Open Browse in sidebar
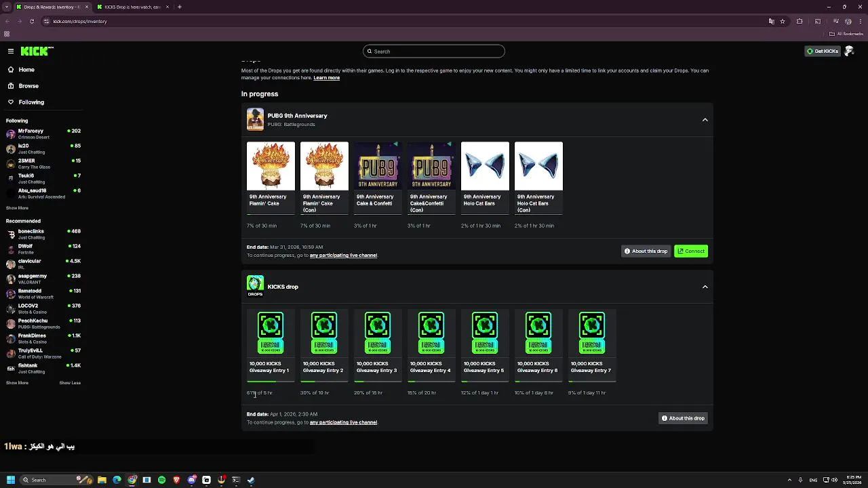Screen dimensions: 868x488 tap(28, 86)
